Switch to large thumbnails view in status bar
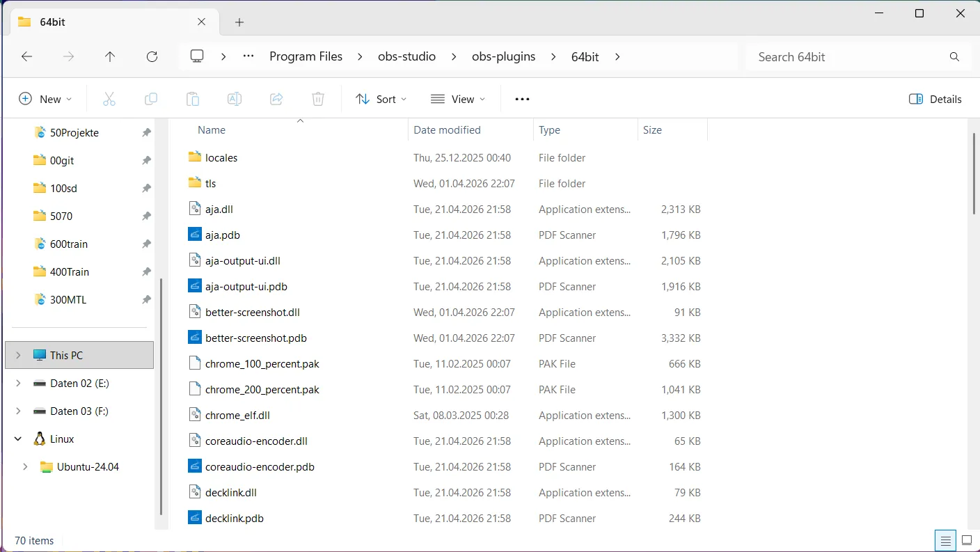Image resolution: width=980 pixels, height=552 pixels. point(967,540)
